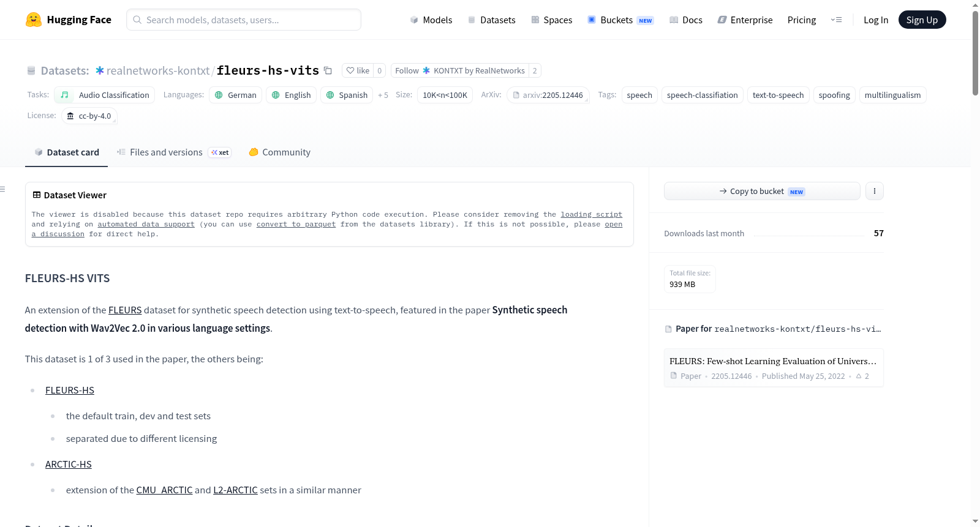Like the fleurs-hs-vits dataset
This screenshot has height=527, width=980.
(x=358, y=70)
